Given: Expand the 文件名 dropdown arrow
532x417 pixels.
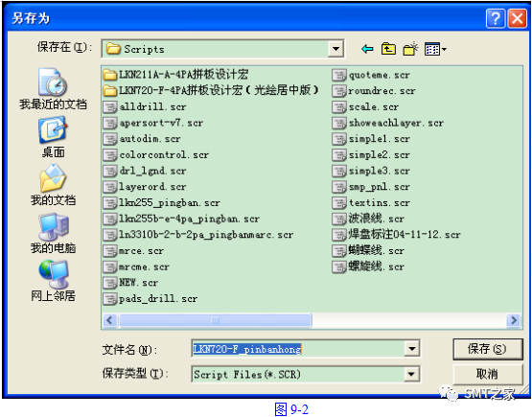Looking at the screenshot, I should coord(412,349).
